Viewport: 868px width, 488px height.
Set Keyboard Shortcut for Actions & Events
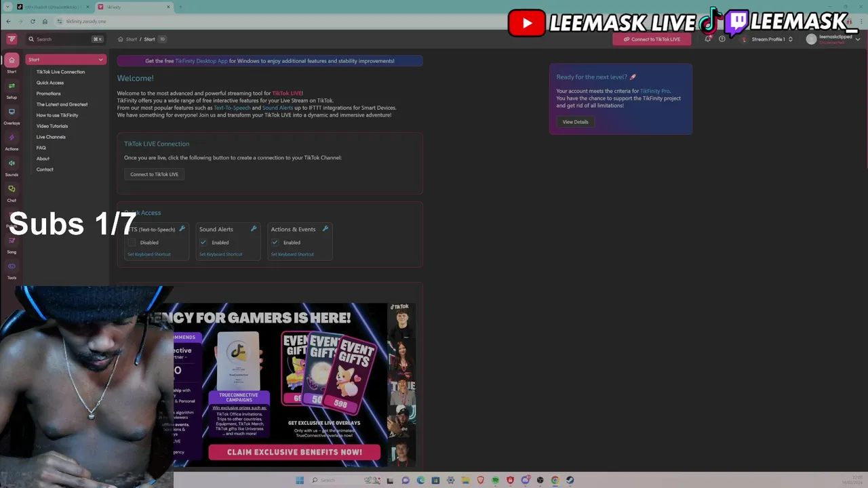pyautogui.click(x=292, y=254)
